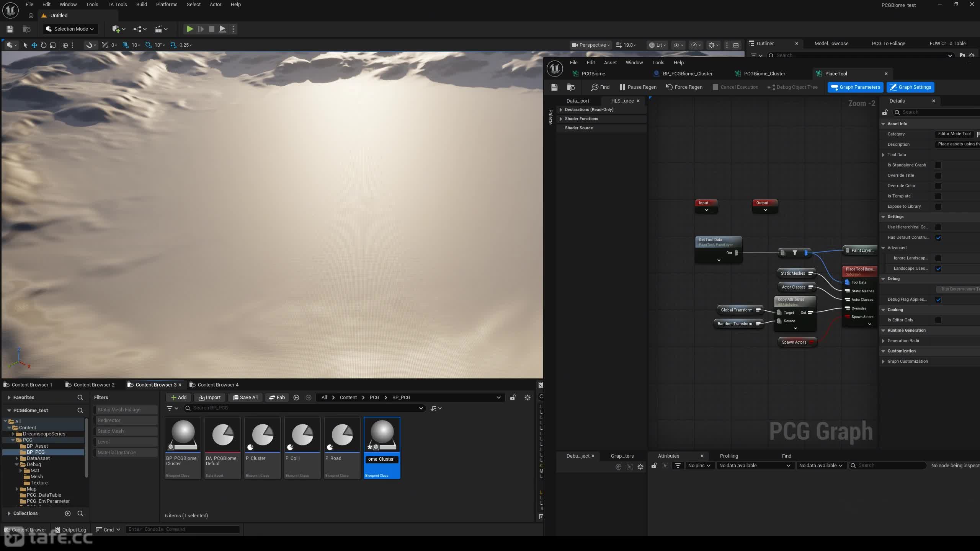Click the Unreal Engine logo in main window
This screenshot has width=980, height=551.
[10, 10]
